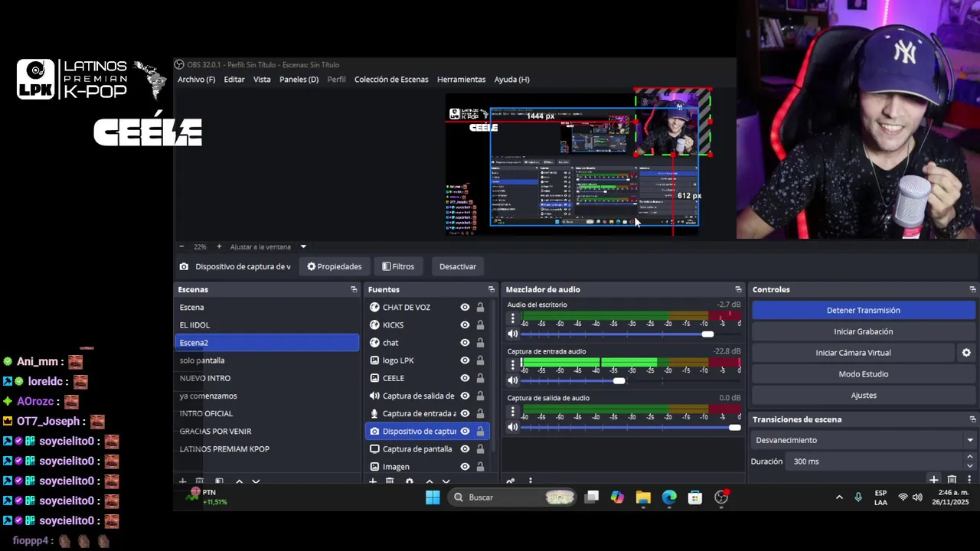Open the Windows Start menu
The image size is (980, 551).
[433, 497]
